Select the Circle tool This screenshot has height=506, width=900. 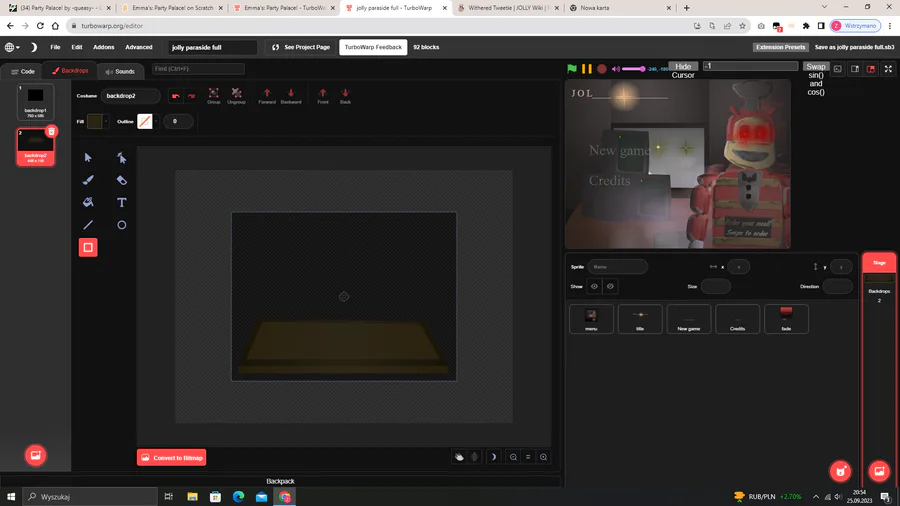122,225
